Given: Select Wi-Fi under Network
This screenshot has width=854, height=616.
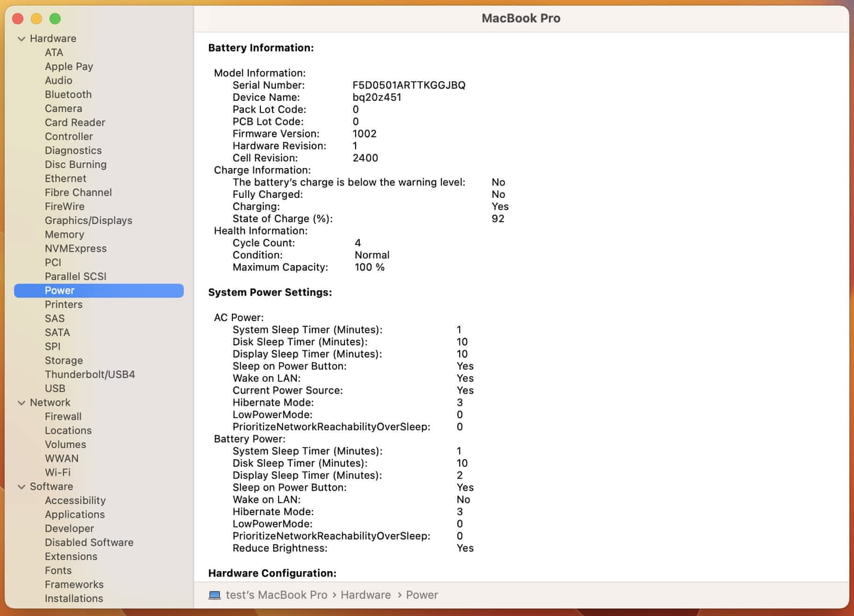Looking at the screenshot, I should [x=58, y=472].
